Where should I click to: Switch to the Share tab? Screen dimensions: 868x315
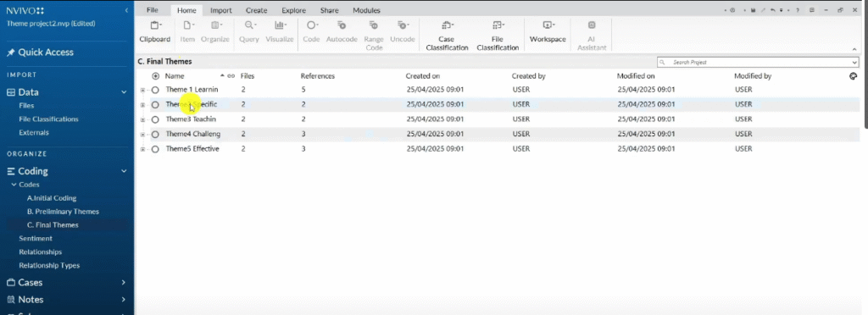[330, 10]
